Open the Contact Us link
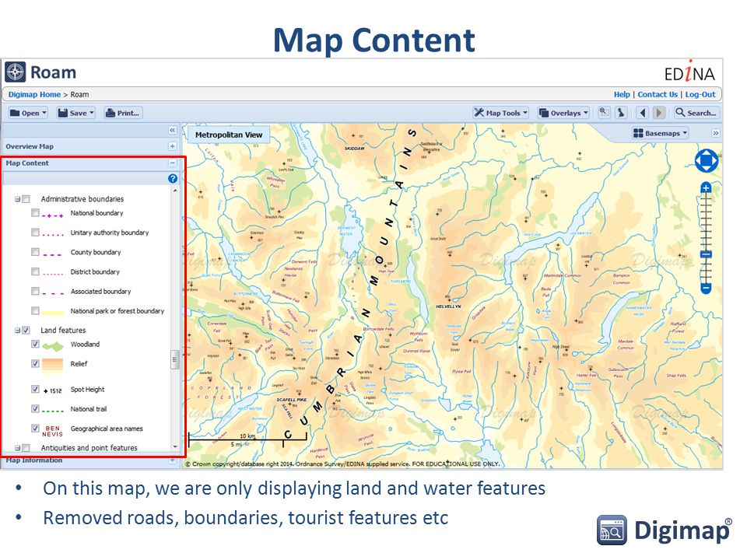 (658, 94)
